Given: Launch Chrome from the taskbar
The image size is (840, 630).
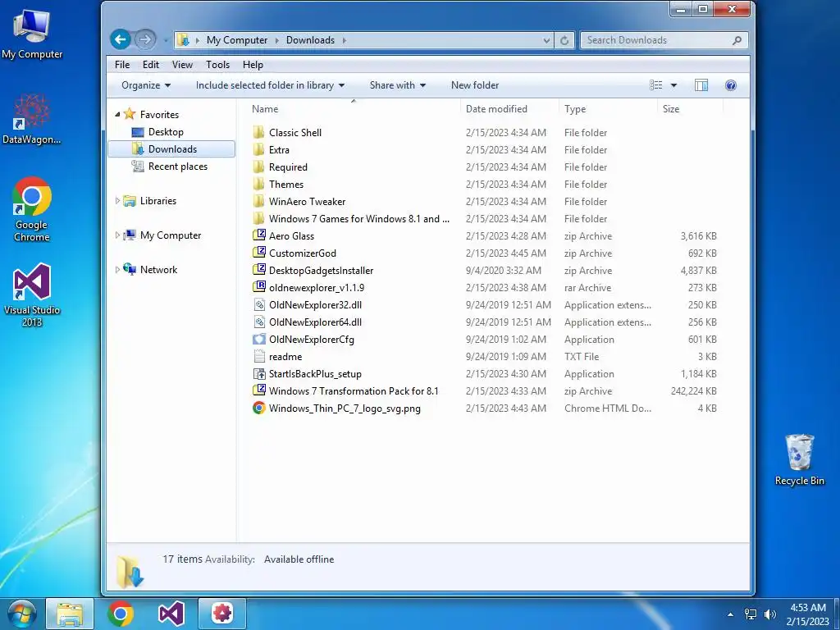Looking at the screenshot, I should point(120,614).
